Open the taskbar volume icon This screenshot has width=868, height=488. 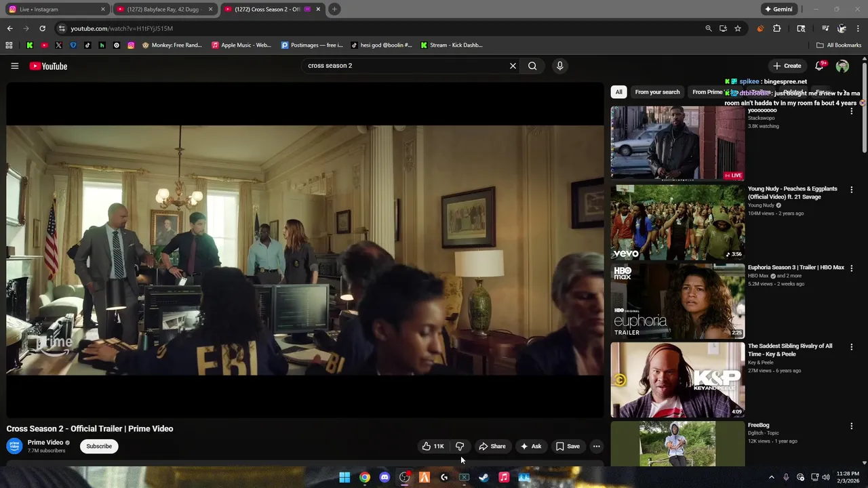pyautogui.click(x=826, y=477)
